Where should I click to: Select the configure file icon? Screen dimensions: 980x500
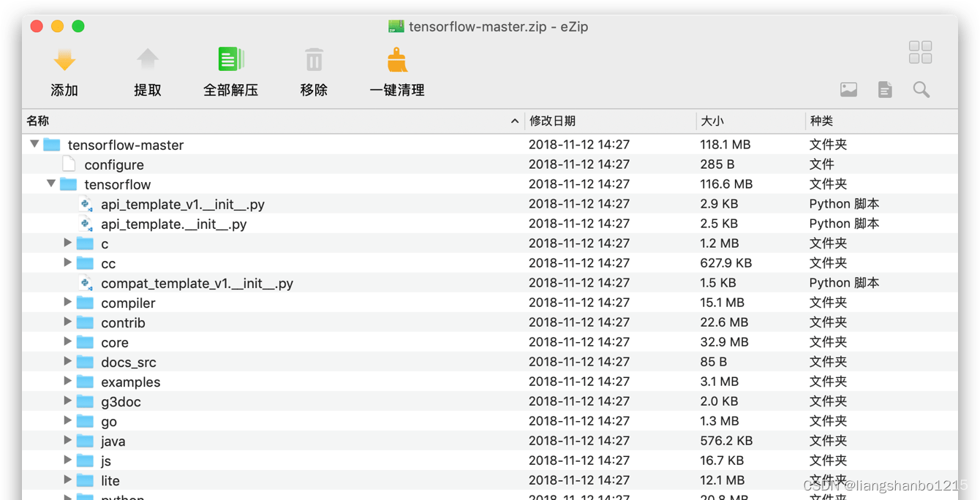tap(69, 164)
